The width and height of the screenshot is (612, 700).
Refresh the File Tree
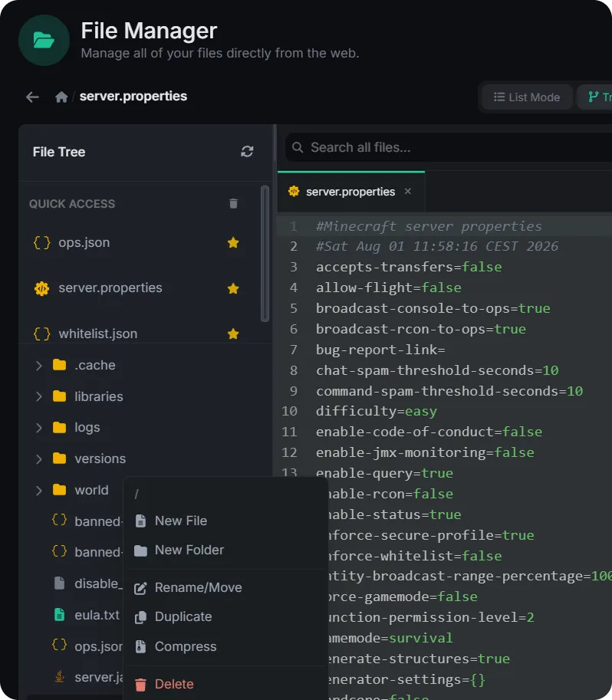tap(247, 152)
